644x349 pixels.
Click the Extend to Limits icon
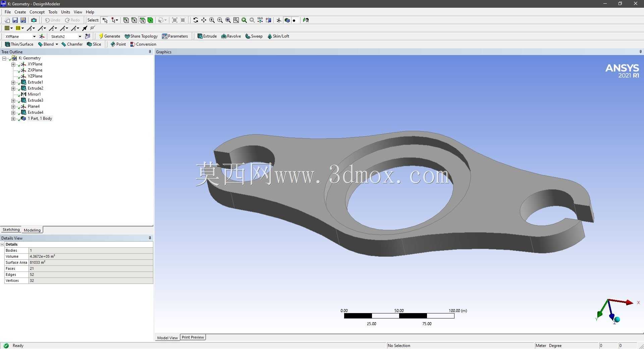175,20
